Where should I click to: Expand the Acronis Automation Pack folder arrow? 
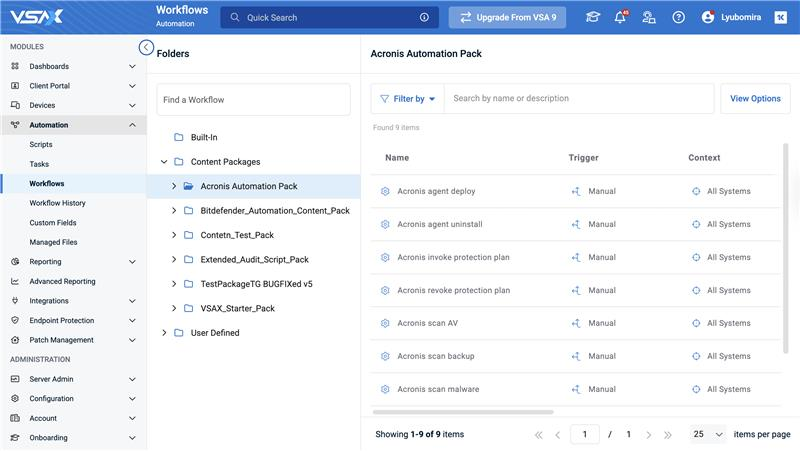[173, 186]
